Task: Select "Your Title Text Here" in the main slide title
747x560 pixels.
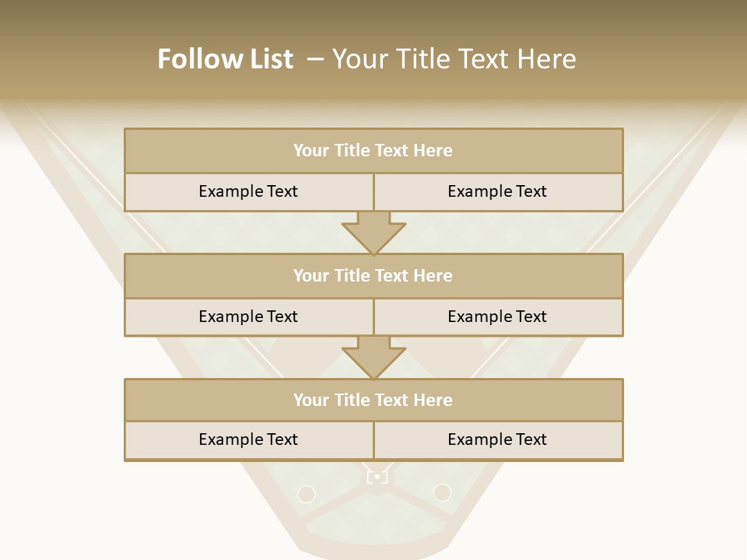Action: click(454, 59)
